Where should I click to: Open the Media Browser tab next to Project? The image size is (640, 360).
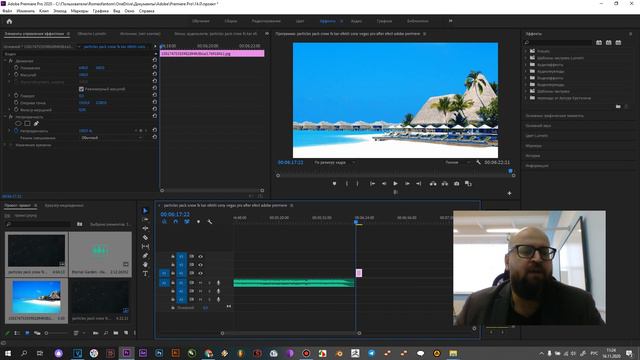tap(64, 206)
